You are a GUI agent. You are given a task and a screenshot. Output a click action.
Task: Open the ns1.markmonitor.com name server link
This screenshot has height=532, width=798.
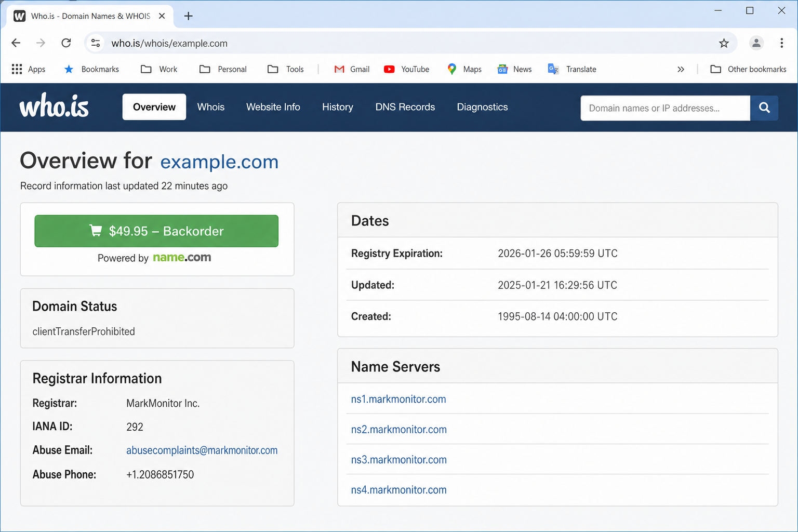tap(398, 399)
